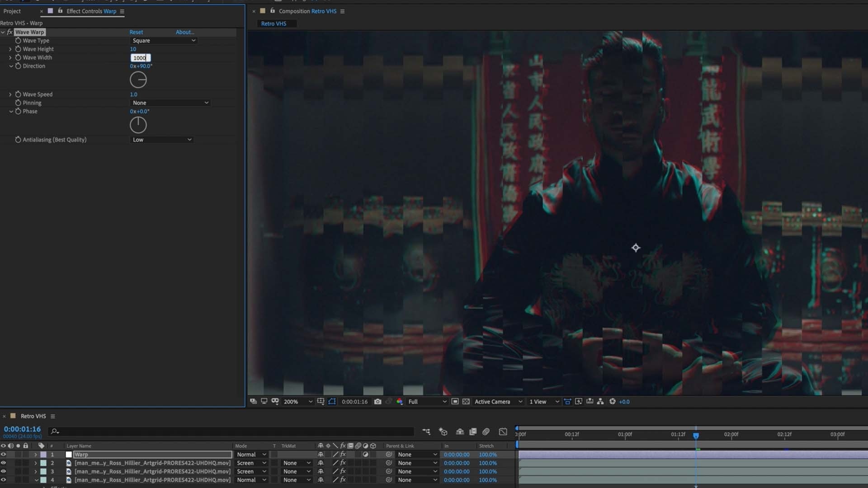This screenshot has width=868, height=488.
Task: Click the About link for Wave Warp
Action: pyautogui.click(x=184, y=32)
